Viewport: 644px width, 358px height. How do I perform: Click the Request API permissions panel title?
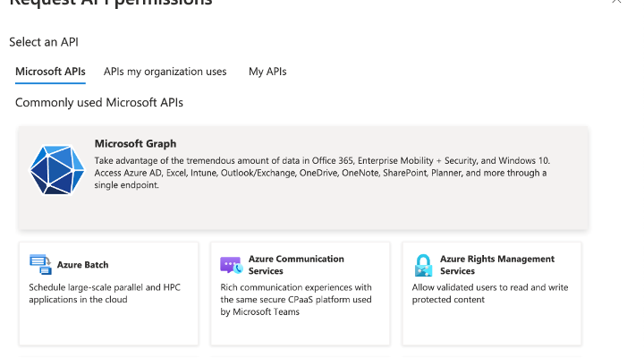tap(111, 3)
